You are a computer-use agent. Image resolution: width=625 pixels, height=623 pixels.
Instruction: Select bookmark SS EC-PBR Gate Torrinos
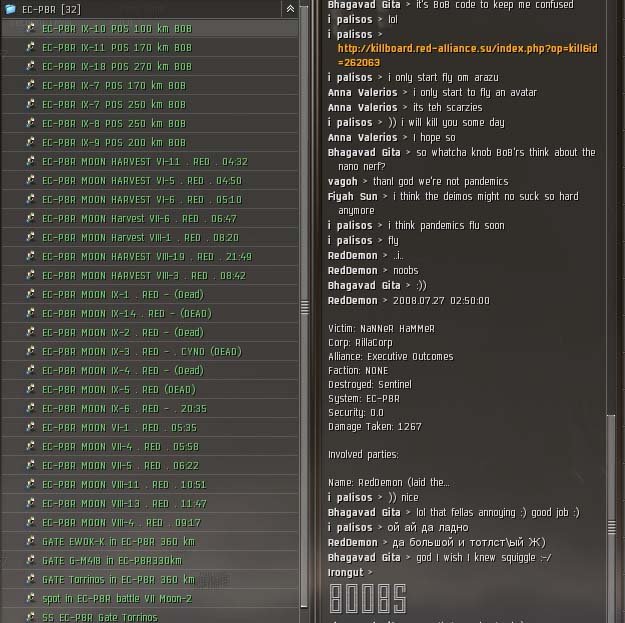pos(150,617)
